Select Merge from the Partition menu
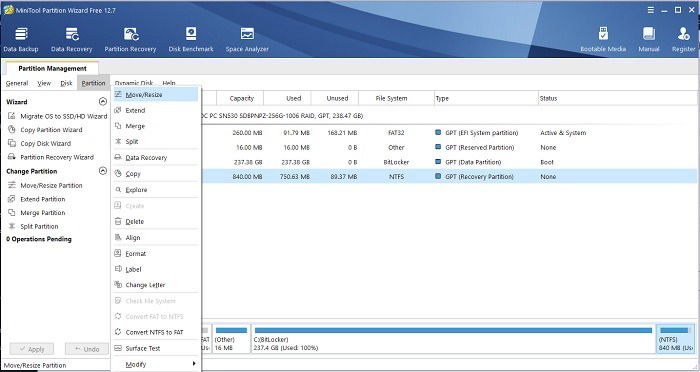The width and height of the screenshot is (700, 372). (155, 126)
